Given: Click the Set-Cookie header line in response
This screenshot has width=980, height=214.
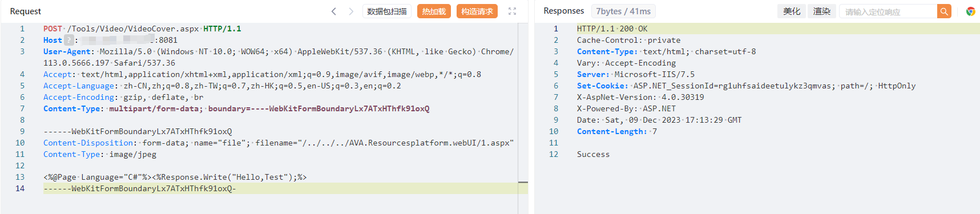Looking at the screenshot, I should click(746, 86).
